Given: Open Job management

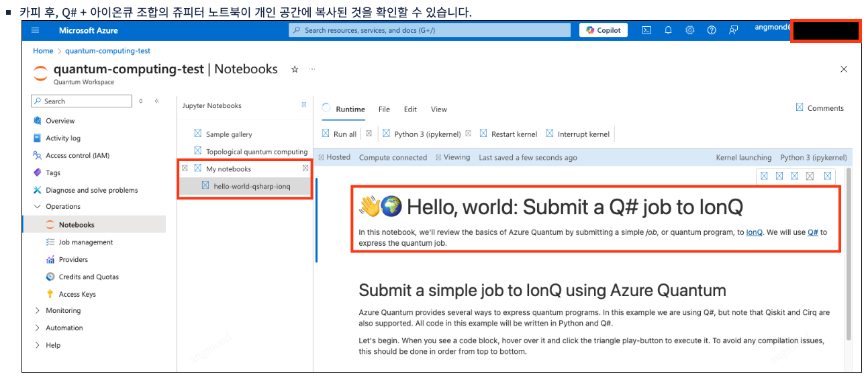Looking at the screenshot, I should point(86,242).
